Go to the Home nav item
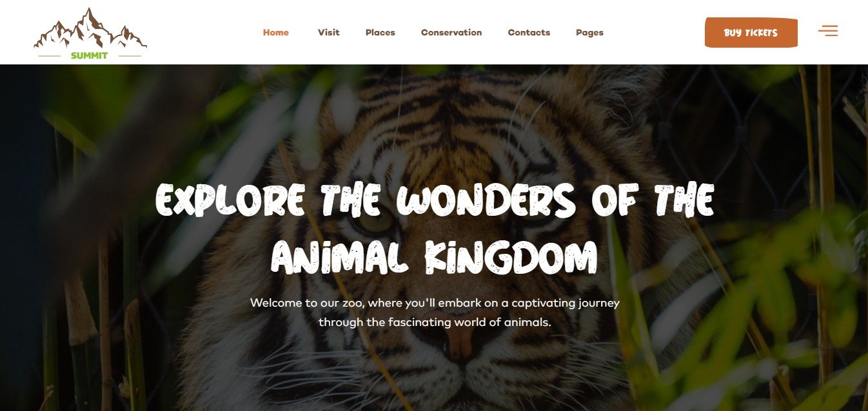The height and width of the screenshot is (411, 868). point(276,32)
